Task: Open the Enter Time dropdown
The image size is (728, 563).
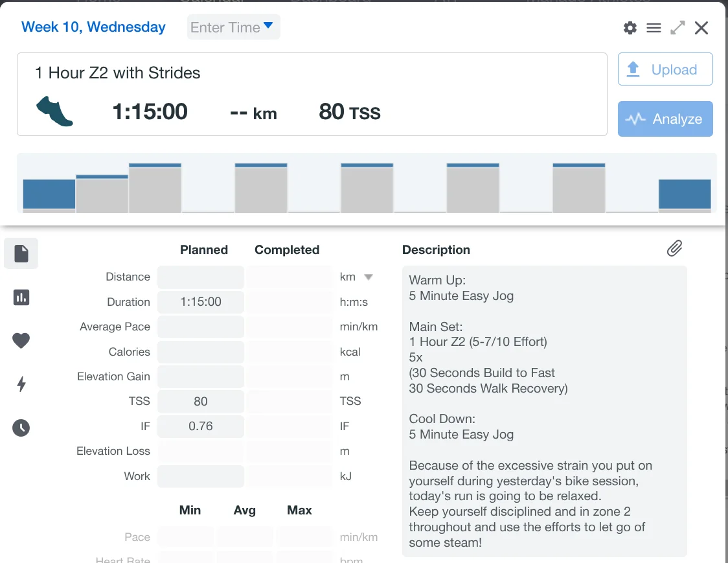Action: [233, 27]
